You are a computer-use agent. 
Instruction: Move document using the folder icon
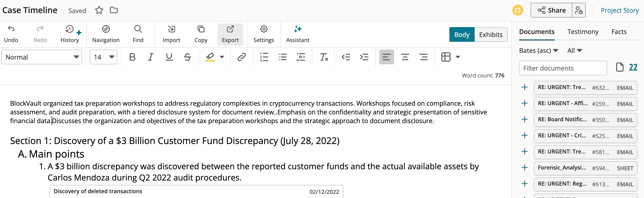(114, 10)
